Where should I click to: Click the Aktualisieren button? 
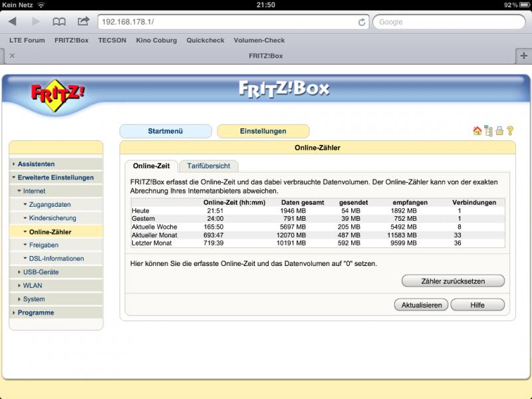pos(422,305)
